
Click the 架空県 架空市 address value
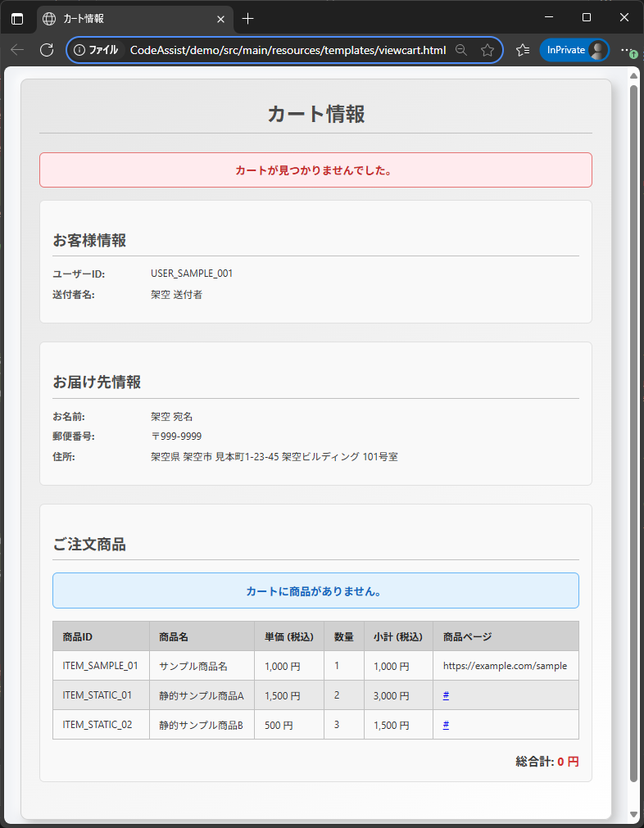click(274, 457)
